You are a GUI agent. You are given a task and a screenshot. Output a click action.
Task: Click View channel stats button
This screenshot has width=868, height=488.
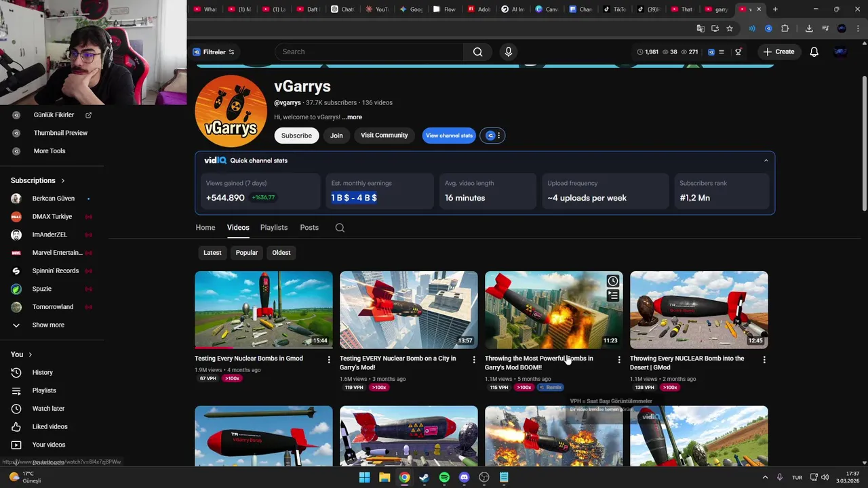click(x=449, y=136)
